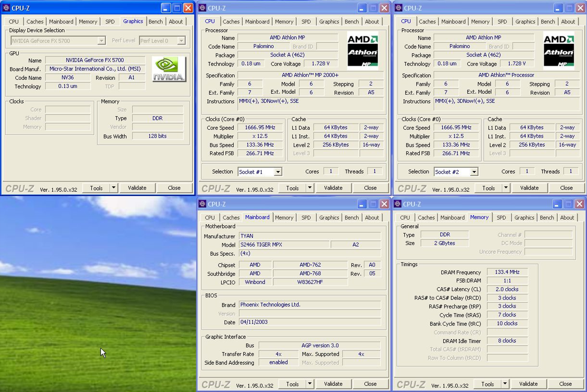Click the CPU-Z title icon in the Mainboard window
The width and height of the screenshot is (587, 392).
click(202, 204)
